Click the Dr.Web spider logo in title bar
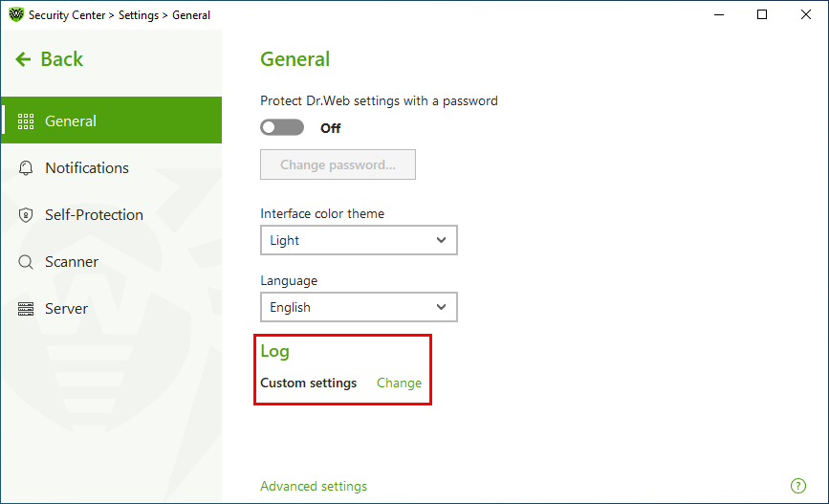Screen dimensions: 829x504 pyautogui.click(x=16, y=14)
